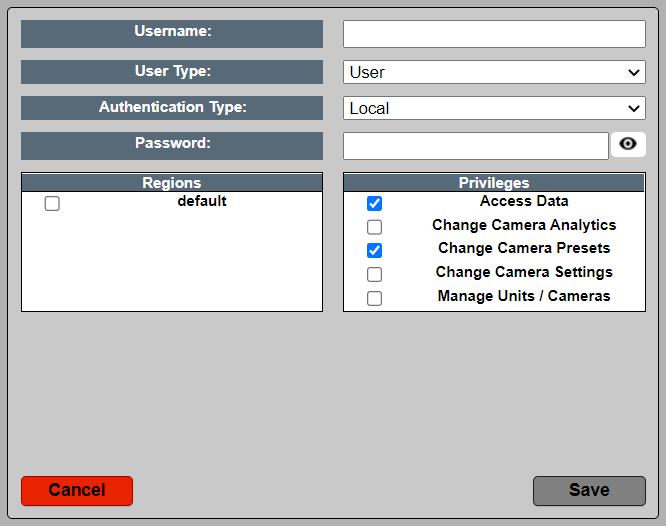The height and width of the screenshot is (526, 666).
Task: Click the red Cancel button
Action: (77, 491)
